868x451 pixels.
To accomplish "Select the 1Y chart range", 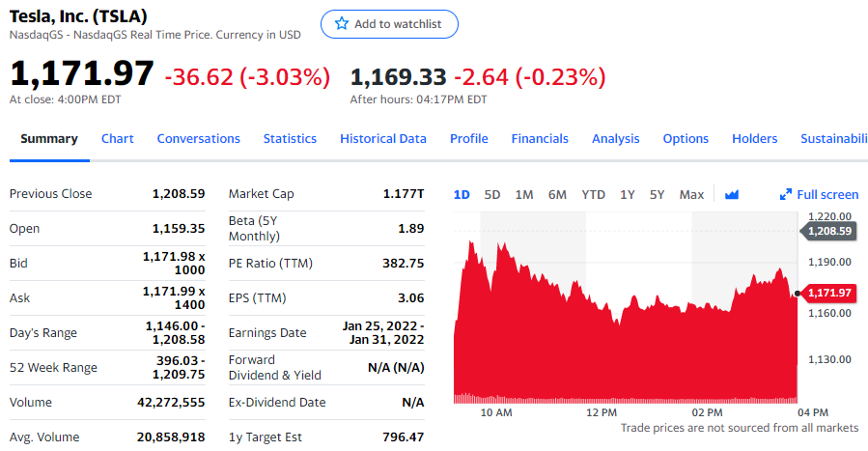I will tap(628, 194).
